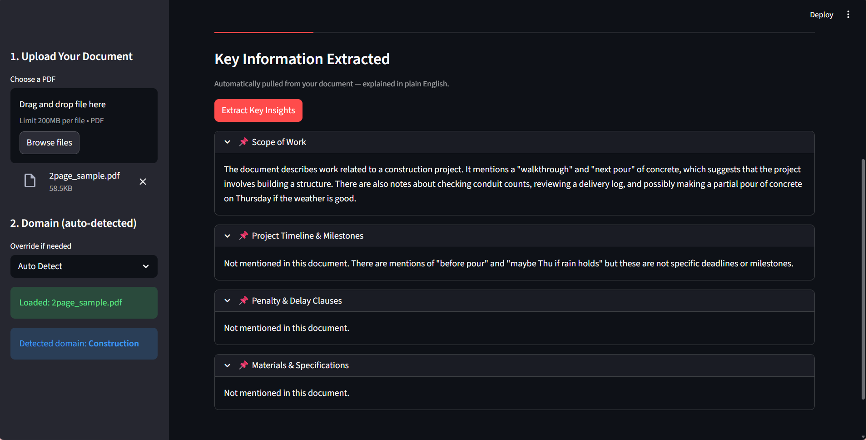The width and height of the screenshot is (868, 440).
Task: Collapse the Scope of Work section
Action: pyautogui.click(x=228, y=142)
